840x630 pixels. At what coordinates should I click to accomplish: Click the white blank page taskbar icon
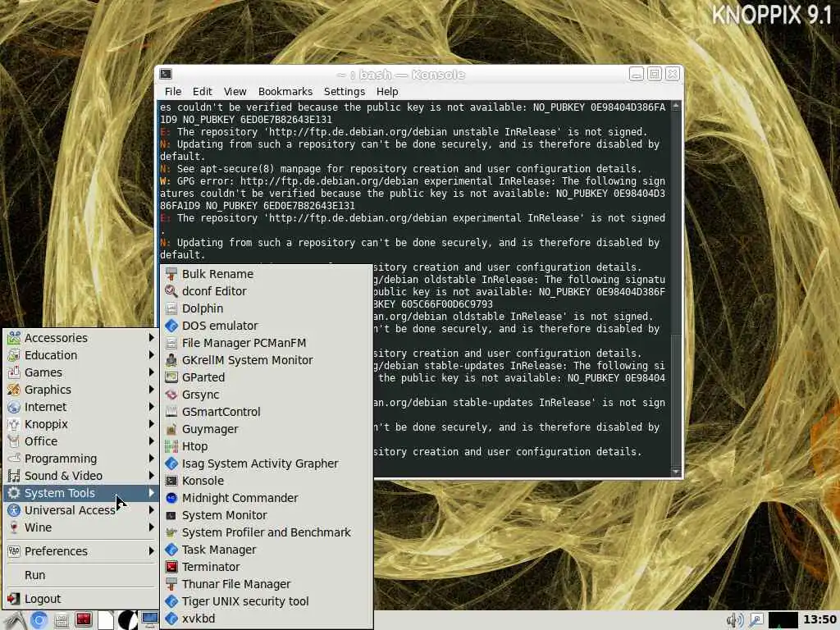point(106,620)
